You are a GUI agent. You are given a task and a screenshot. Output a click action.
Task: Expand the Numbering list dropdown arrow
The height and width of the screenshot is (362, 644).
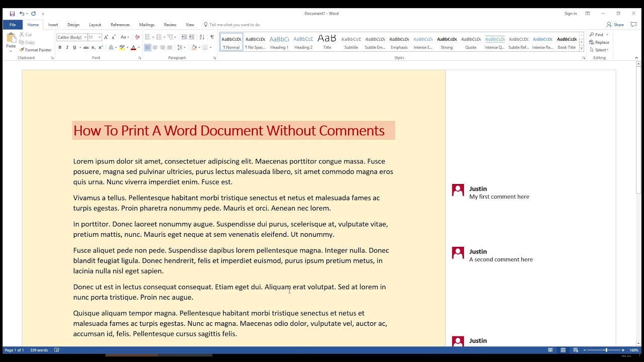165,37
